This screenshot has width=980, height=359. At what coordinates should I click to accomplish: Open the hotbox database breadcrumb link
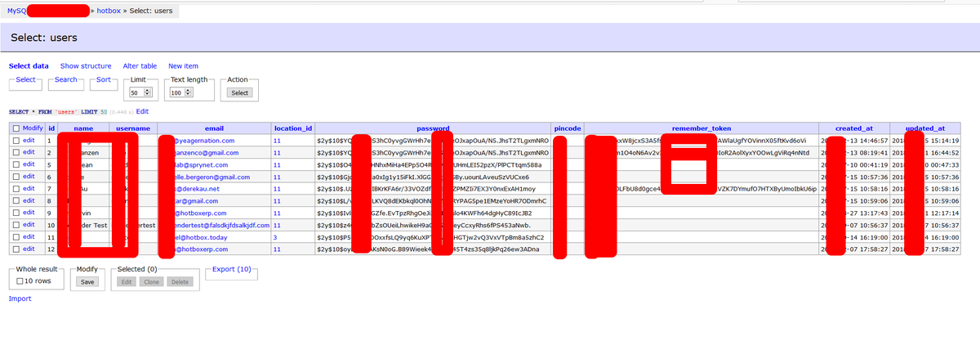108,11
